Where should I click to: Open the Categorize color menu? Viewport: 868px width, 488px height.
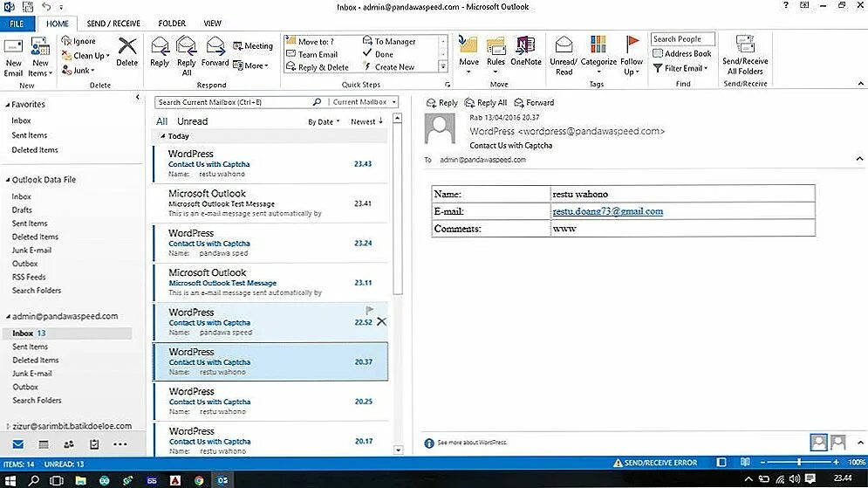pyautogui.click(x=598, y=56)
